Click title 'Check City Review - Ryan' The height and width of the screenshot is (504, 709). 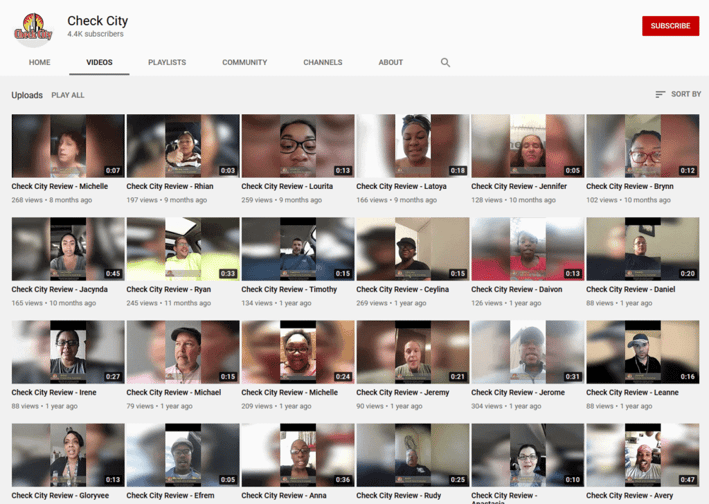(x=169, y=289)
